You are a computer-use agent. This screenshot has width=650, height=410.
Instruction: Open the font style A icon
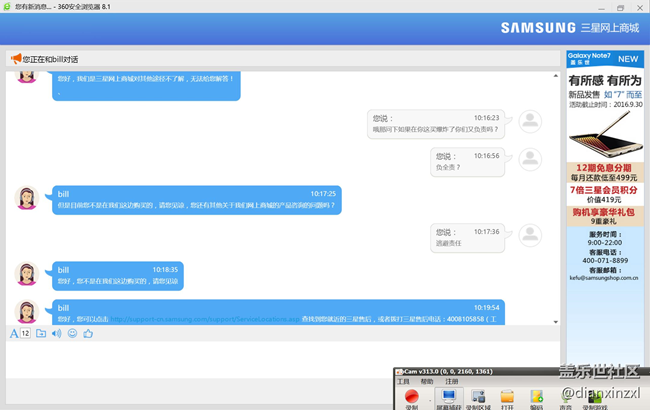[14, 334]
